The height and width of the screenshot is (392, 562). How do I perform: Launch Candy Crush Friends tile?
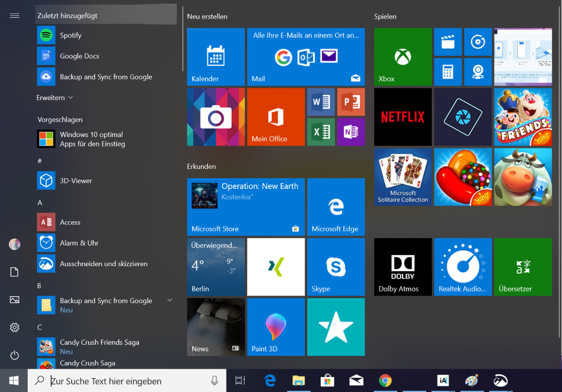[x=523, y=117]
